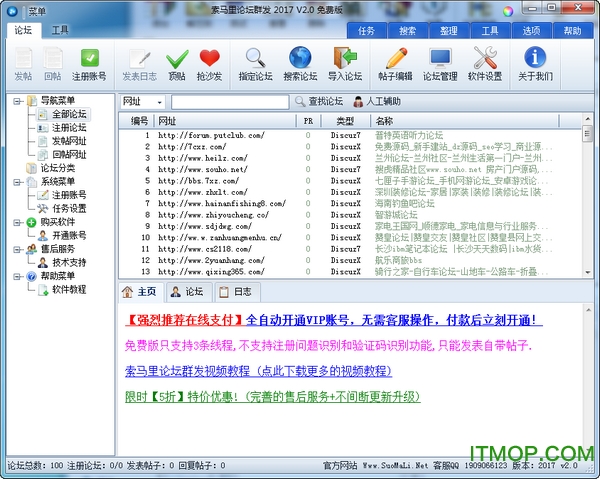
Task: Collapse the 系统菜单 tree node
Action: click(x=18, y=182)
